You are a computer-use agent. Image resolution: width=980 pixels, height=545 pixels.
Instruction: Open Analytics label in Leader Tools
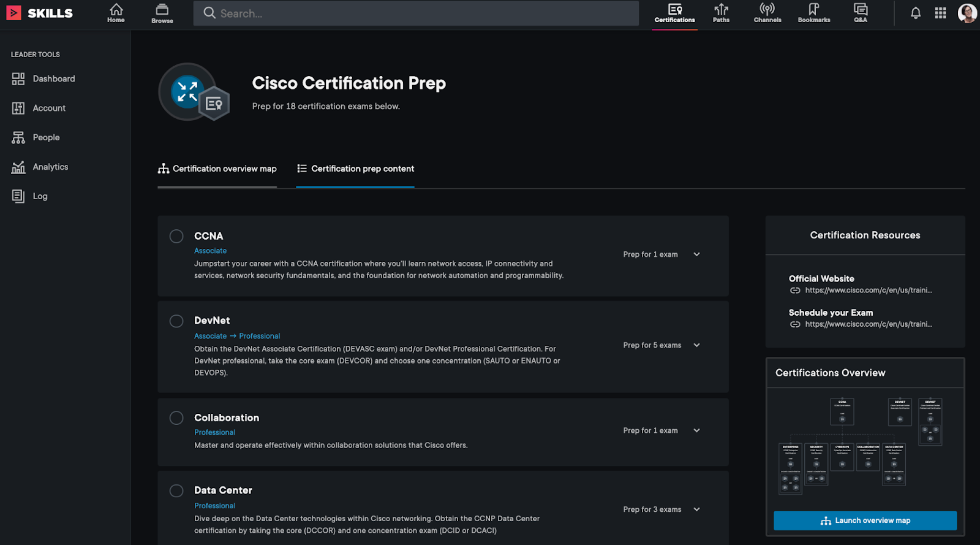click(50, 167)
